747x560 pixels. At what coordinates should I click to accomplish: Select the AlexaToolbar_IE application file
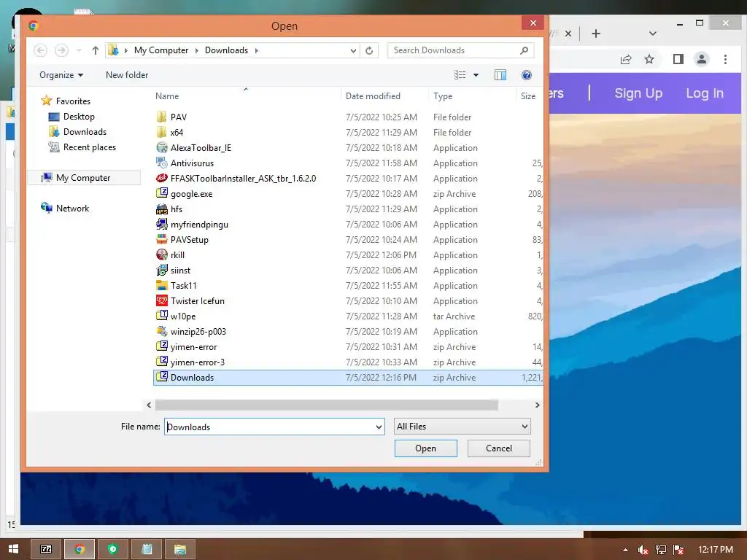tap(348, 147)
